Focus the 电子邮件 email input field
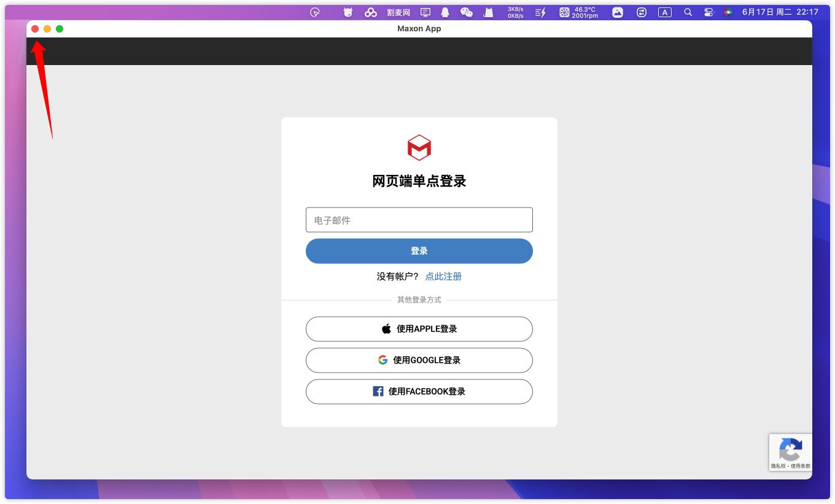The height and width of the screenshot is (504, 835). coord(419,220)
